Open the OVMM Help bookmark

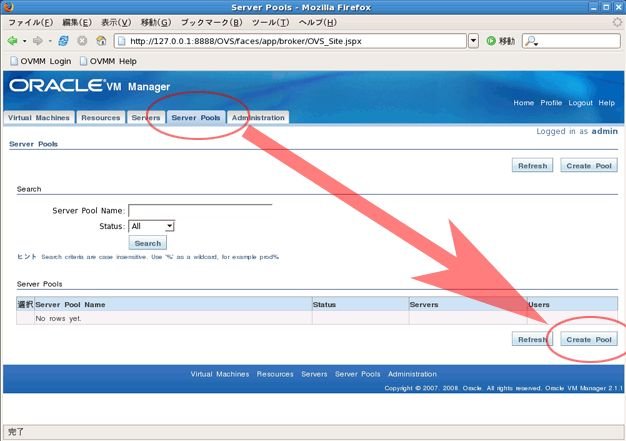click(108, 61)
